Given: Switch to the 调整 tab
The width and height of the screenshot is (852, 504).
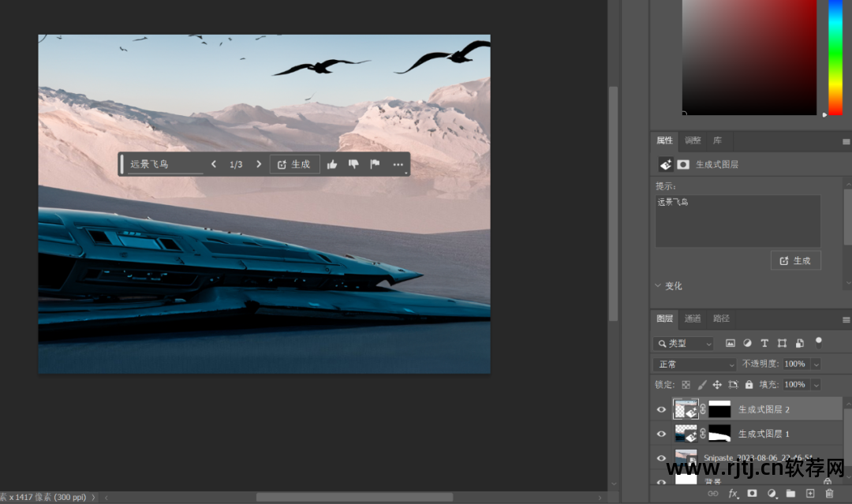Looking at the screenshot, I should click(x=693, y=140).
